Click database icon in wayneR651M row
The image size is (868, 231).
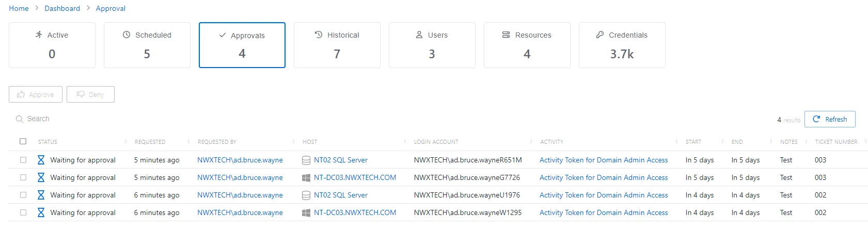[306, 160]
